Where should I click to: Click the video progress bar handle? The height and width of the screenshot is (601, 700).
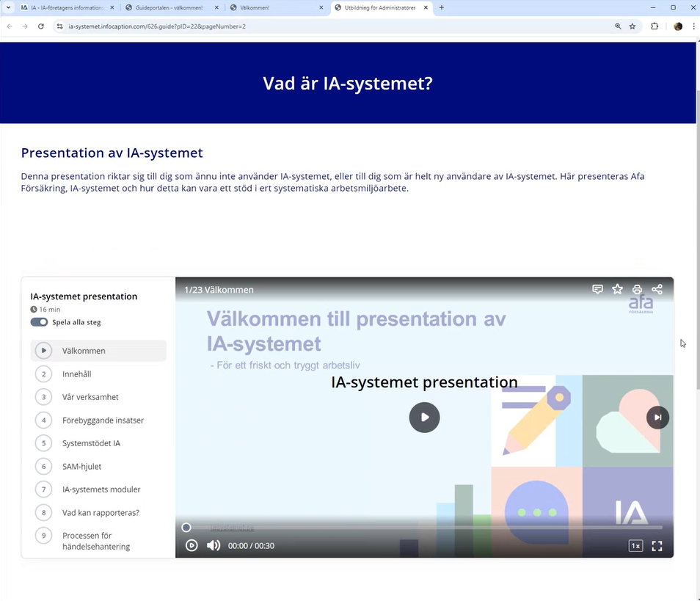[186, 528]
